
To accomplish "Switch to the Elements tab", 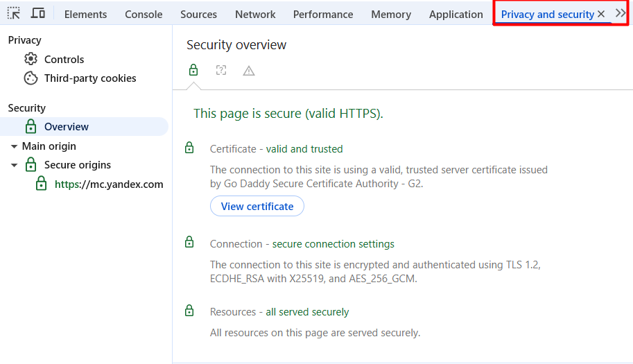I will [x=85, y=15].
